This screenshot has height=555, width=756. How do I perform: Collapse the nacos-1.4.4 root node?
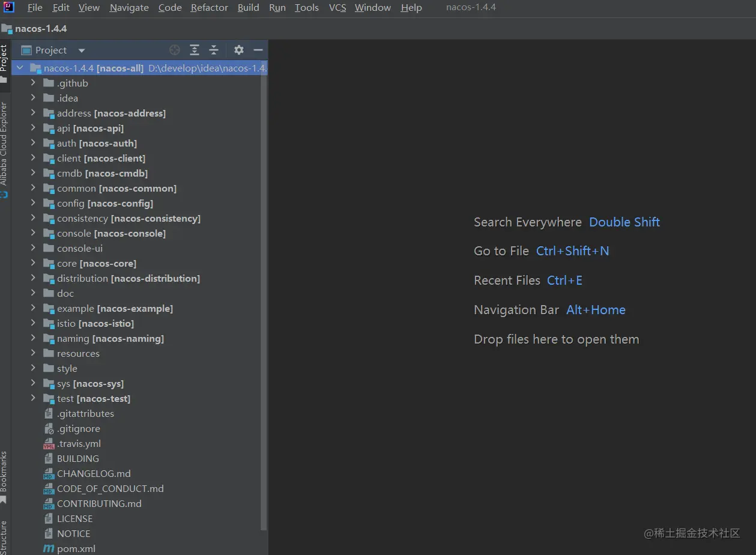click(x=20, y=68)
